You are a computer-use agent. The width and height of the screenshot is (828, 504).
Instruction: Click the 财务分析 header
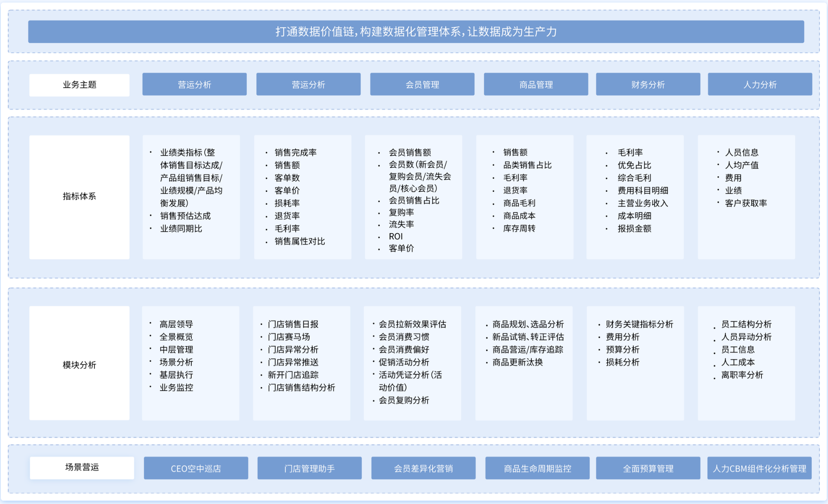(x=648, y=84)
